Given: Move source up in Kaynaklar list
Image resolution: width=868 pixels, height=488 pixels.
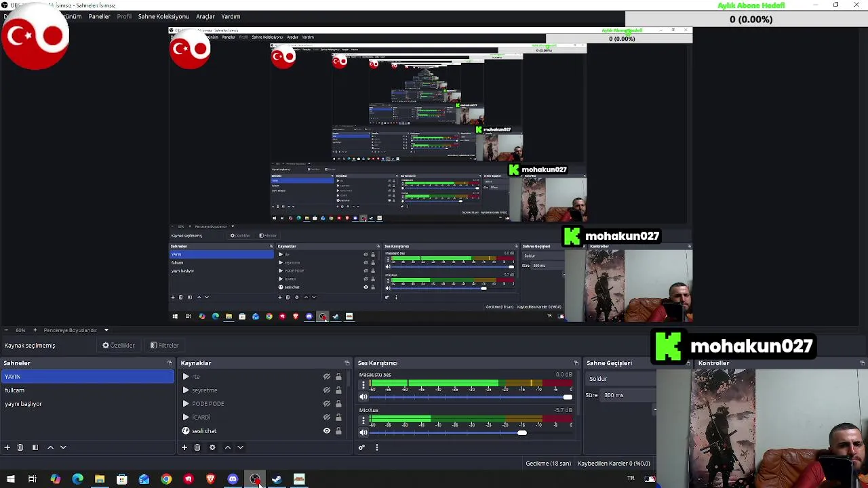Looking at the screenshot, I should tap(228, 447).
